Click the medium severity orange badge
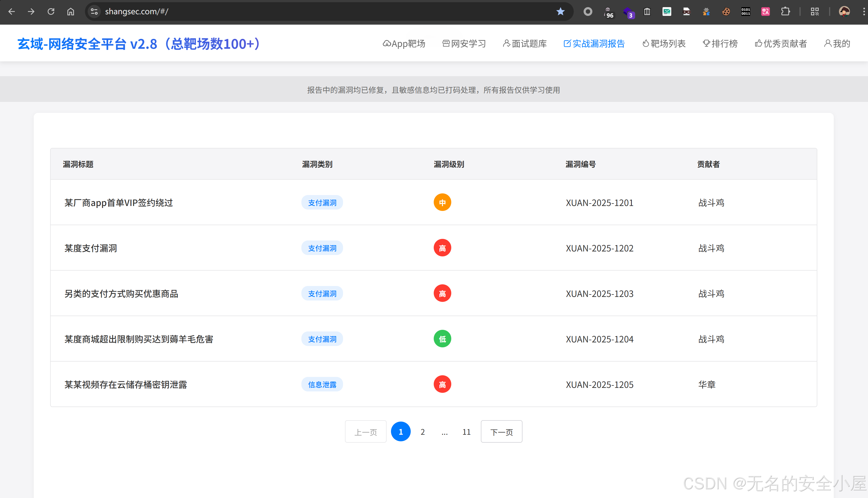This screenshot has height=498, width=868. point(442,202)
